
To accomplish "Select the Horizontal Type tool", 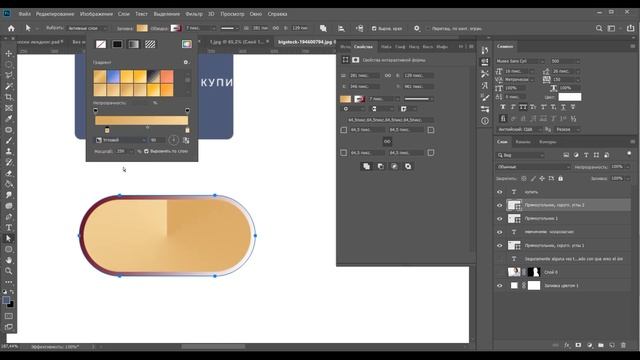I will tap(9, 227).
